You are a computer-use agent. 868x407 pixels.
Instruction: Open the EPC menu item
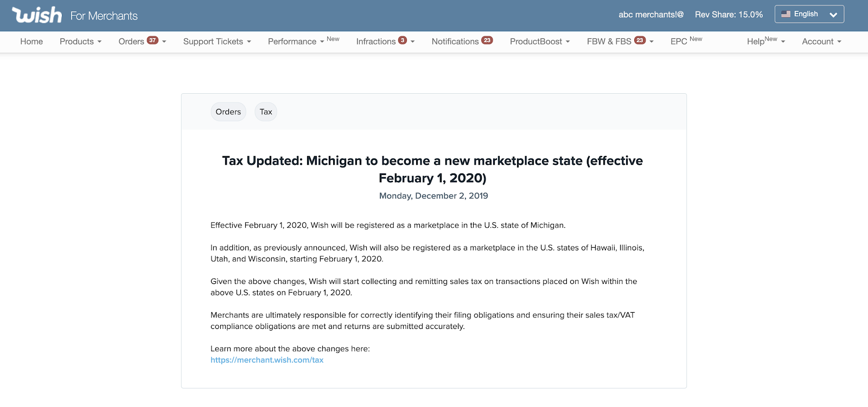point(686,41)
